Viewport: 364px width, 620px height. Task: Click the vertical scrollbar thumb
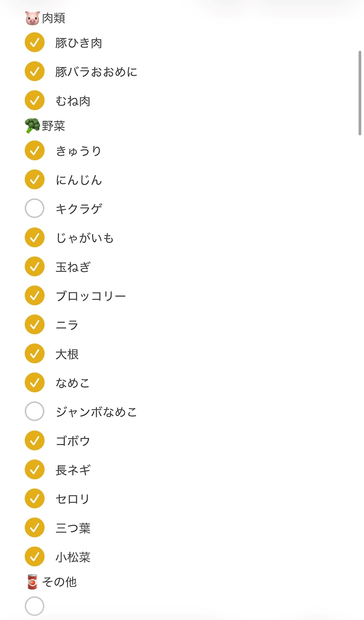(360, 93)
